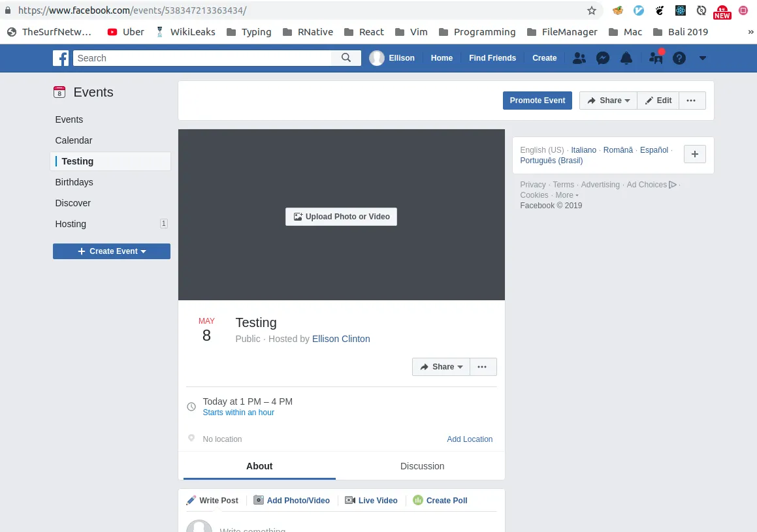Open the Create Event dropdown
Viewport: 757px width, 532px height.
[112, 251]
